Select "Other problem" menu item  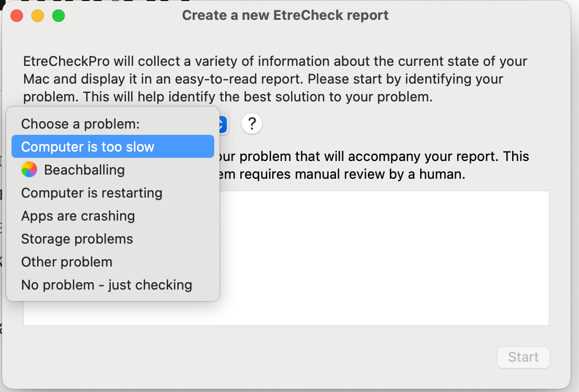[113, 261]
